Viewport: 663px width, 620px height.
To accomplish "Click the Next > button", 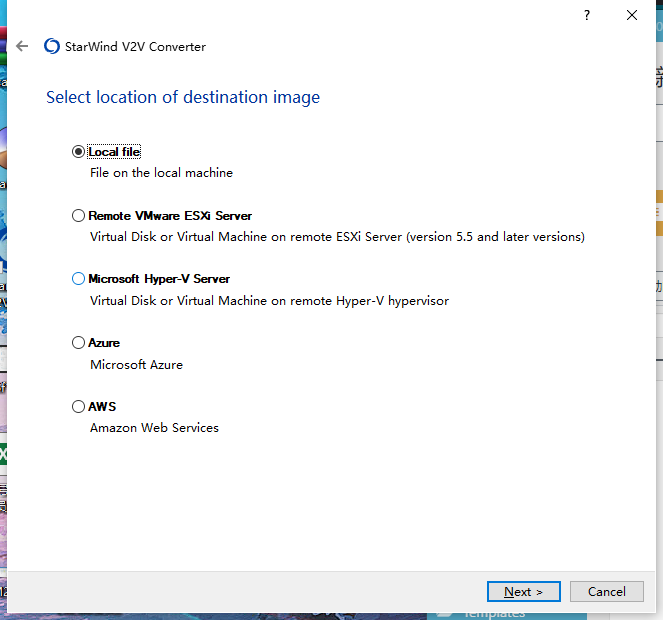I will click(523, 591).
